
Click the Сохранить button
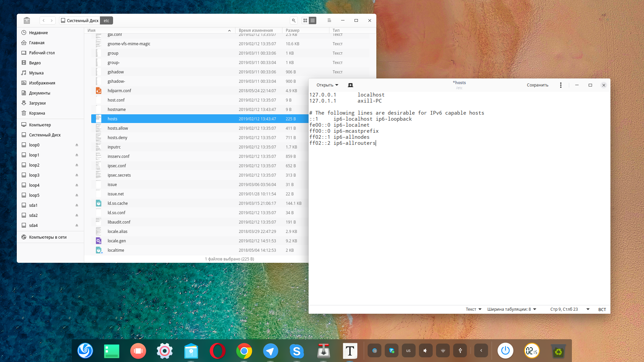pyautogui.click(x=537, y=85)
